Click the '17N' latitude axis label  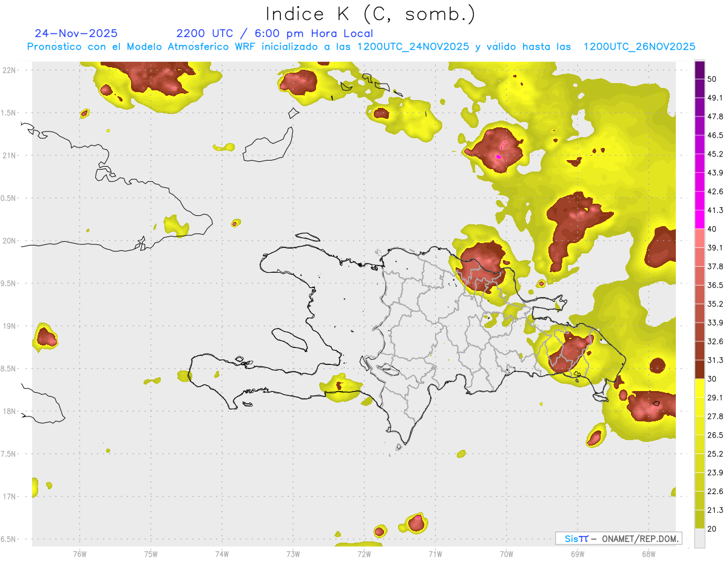tap(10, 497)
